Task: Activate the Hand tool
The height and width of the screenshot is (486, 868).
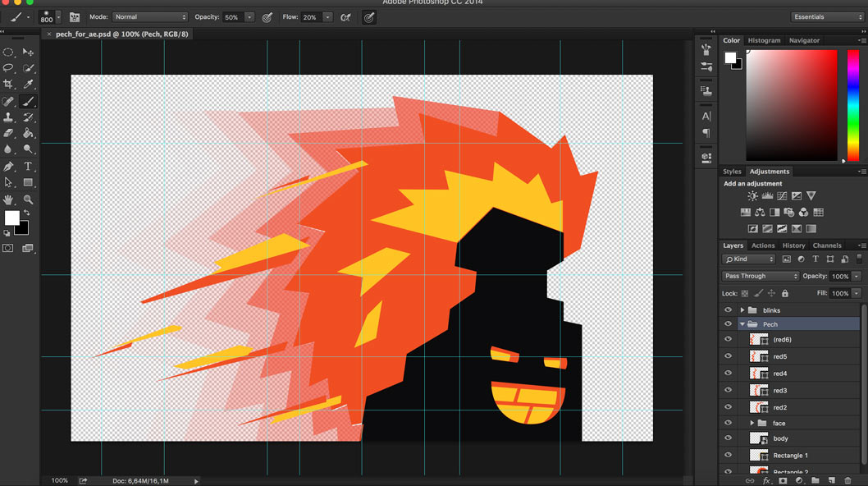Action: click(x=8, y=199)
